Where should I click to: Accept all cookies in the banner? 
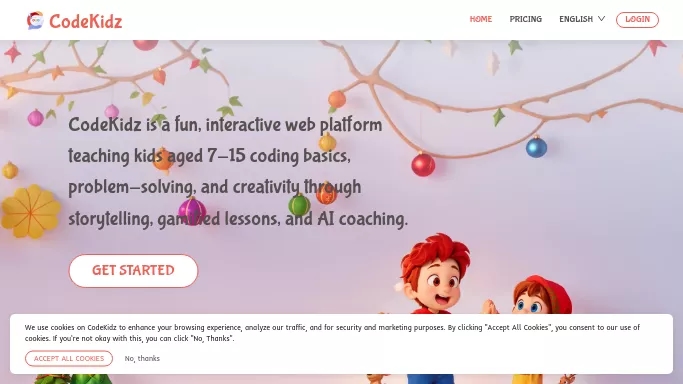69,358
